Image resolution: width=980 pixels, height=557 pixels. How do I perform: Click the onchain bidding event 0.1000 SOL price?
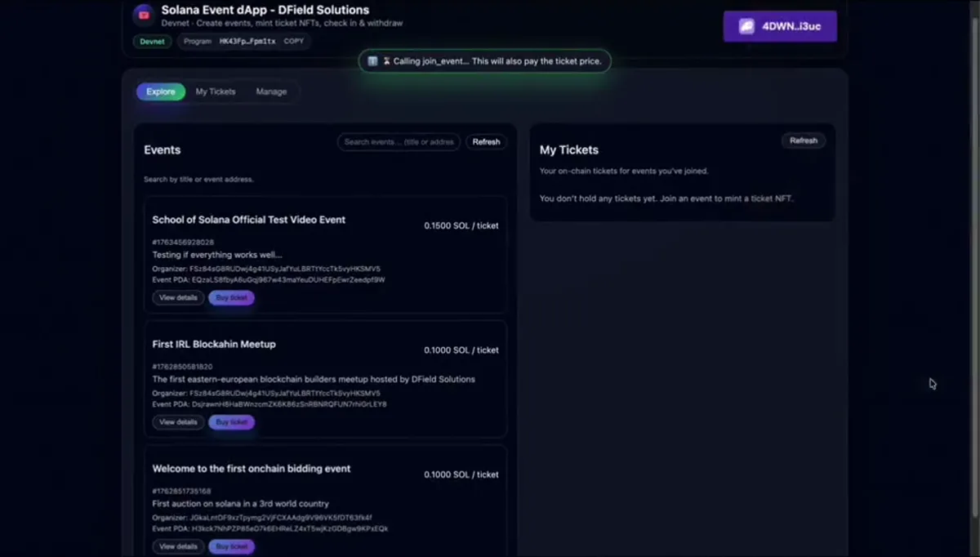tap(461, 475)
